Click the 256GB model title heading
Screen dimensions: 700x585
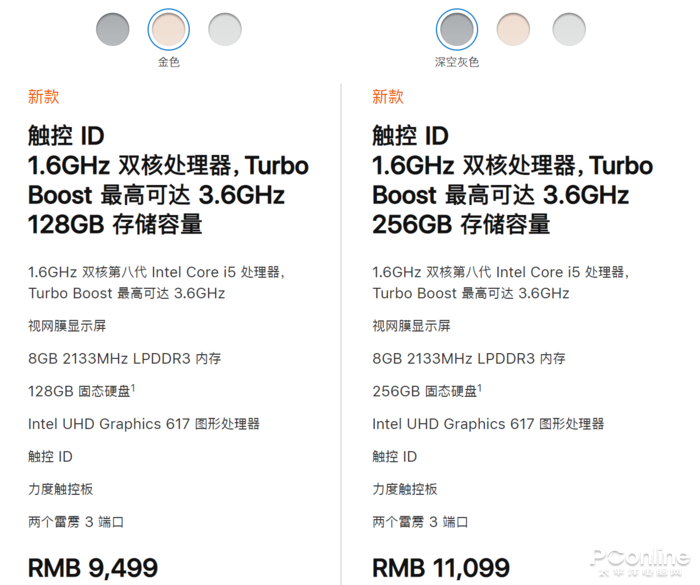click(x=512, y=180)
